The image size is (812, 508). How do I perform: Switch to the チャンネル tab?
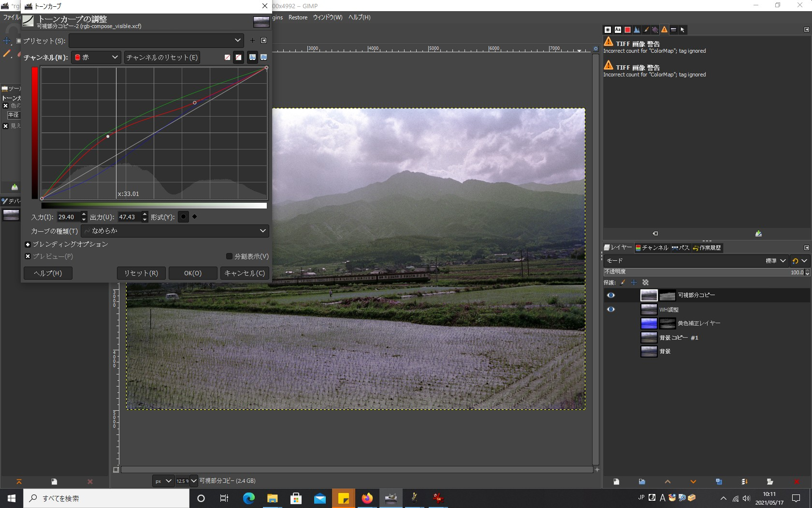click(x=652, y=248)
